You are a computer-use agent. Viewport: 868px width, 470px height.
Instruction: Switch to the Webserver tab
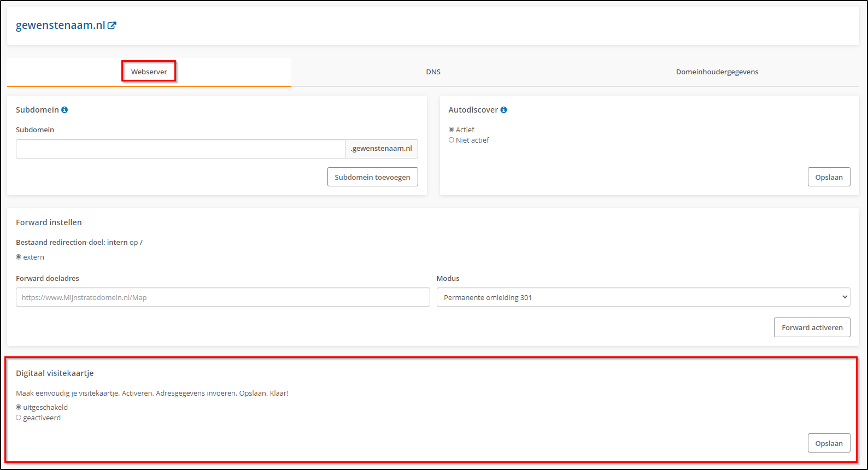click(149, 72)
